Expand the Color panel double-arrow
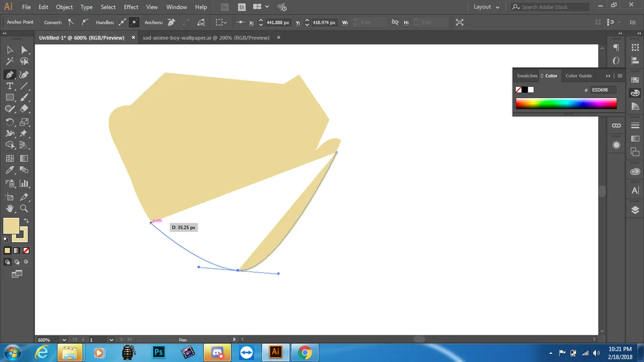This screenshot has height=362, width=644. pos(608,76)
